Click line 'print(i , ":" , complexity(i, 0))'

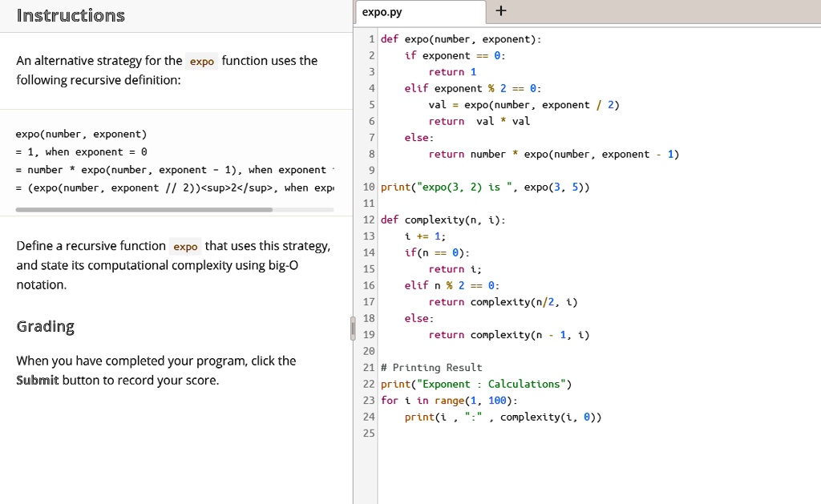503,417
